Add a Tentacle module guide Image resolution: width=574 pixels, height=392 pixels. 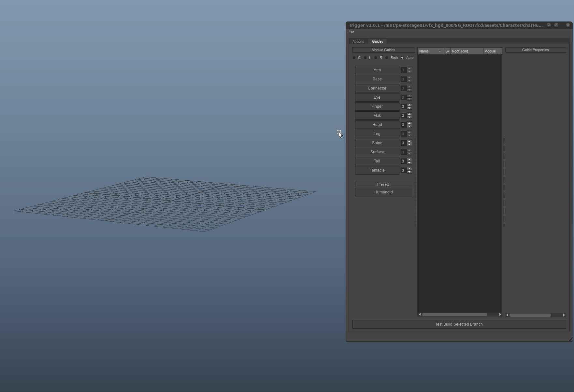coord(377,170)
